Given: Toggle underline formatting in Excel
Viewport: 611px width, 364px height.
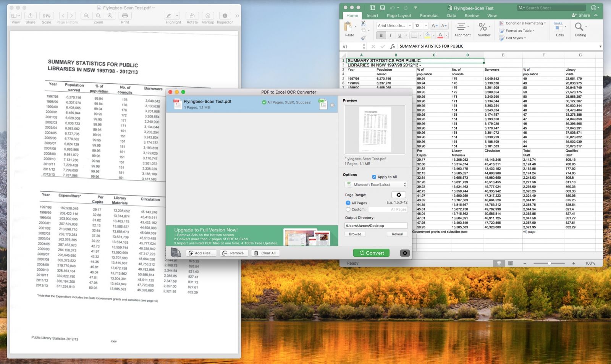Looking at the screenshot, I should 400,36.
